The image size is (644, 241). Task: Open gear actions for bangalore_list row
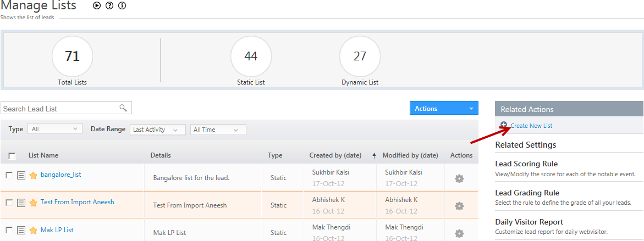pyautogui.click(x=459, y=178)
